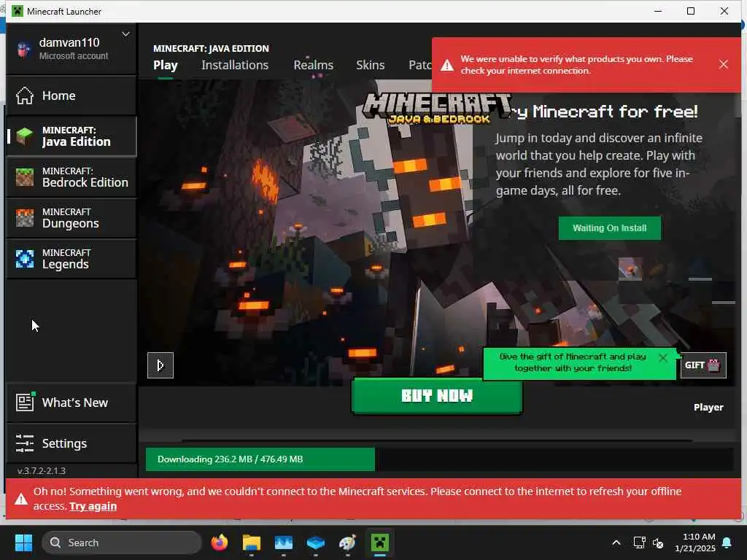Click the play arrow button on banner
Viewport: 747px width, 560px height.
160,365
